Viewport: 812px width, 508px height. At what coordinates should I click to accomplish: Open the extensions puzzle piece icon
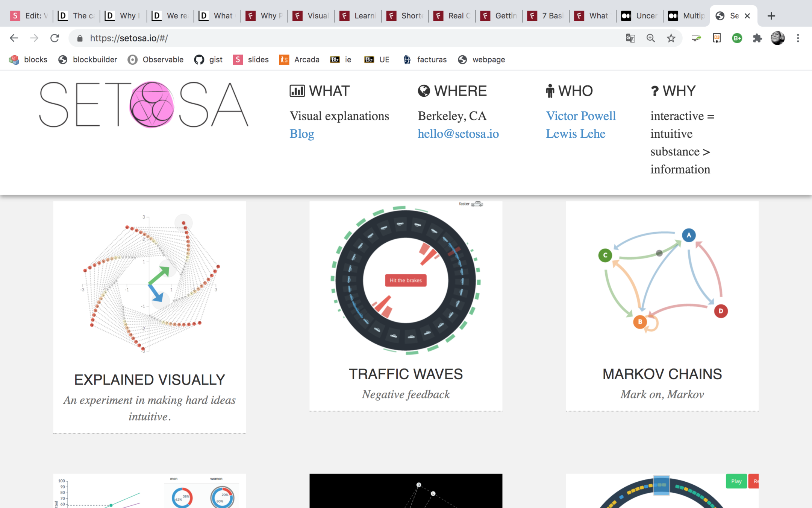pyautogui.click(x=757, y=38)
